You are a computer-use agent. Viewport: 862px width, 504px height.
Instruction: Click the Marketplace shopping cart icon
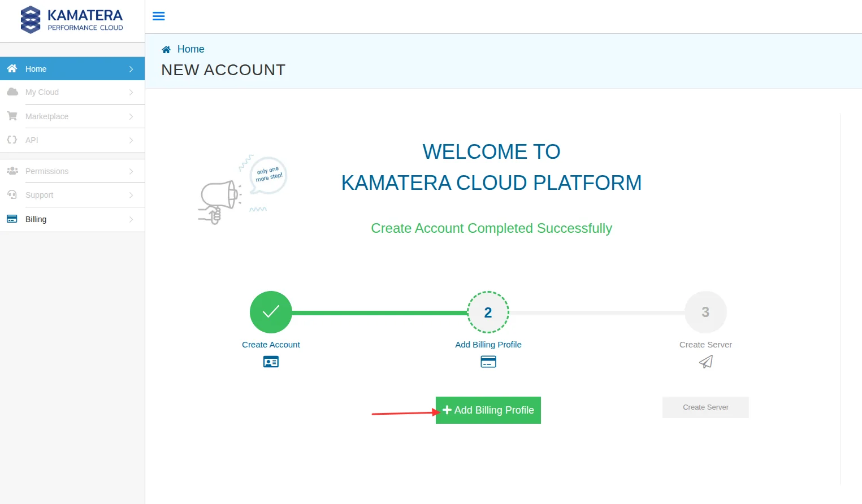pyautogui.click(x=12, y=116)
